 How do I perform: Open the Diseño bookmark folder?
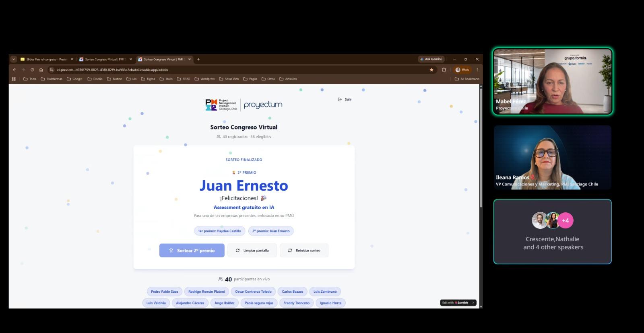95,79
